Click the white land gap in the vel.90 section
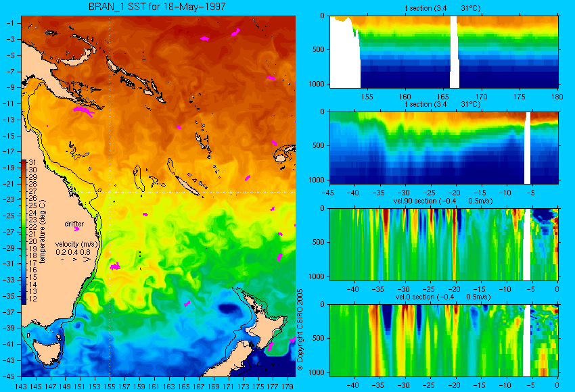Viewport: 575px width, 392px height. point(526,245)
